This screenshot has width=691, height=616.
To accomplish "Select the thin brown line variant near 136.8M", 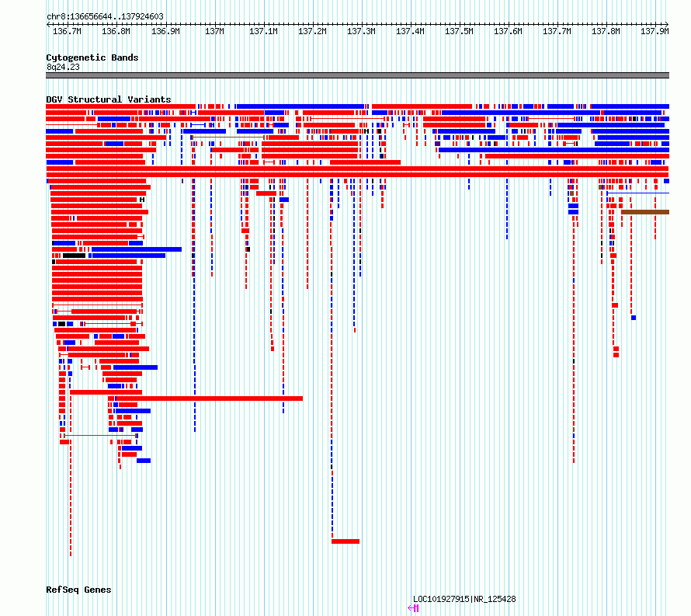I will point(100,436).
